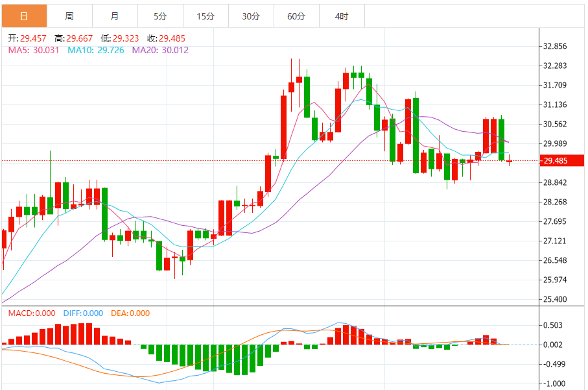Select the 日 daily timeframe tab
The image size is (588, 390).
[25, 16]
